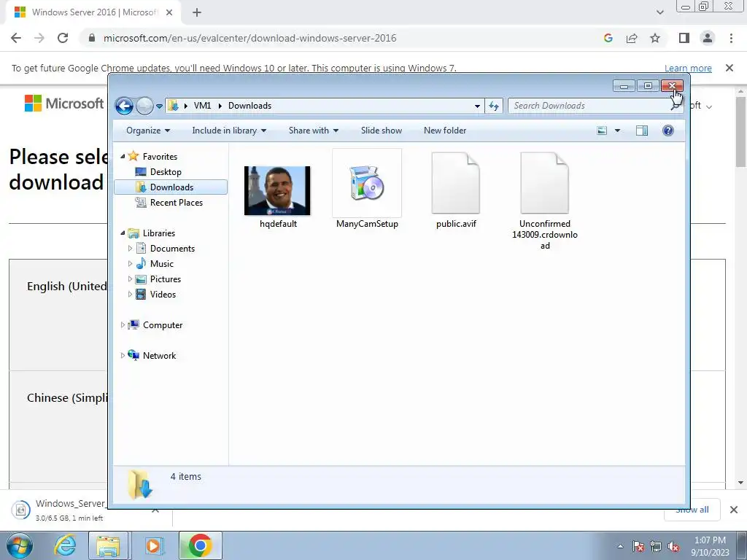Collapse the Favorites group
Screen dimensions: 747x560
(123, 156)
